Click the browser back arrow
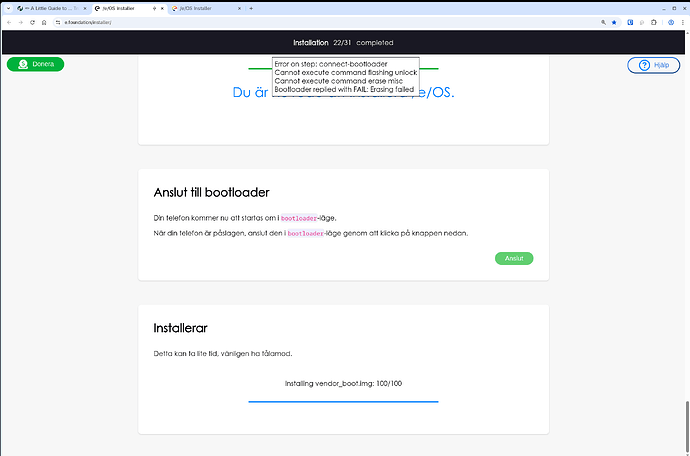Image resolution: width=690 pixels, height=456 pixels. tap(8, 21)
